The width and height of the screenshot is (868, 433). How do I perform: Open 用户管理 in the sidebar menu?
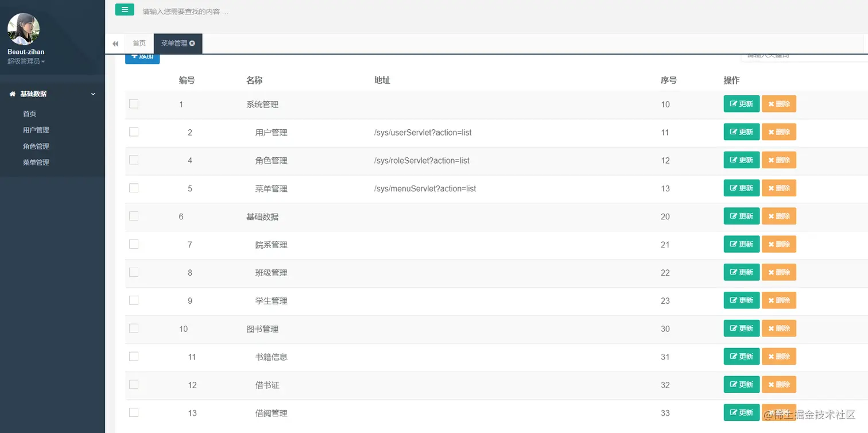point(36,130)
